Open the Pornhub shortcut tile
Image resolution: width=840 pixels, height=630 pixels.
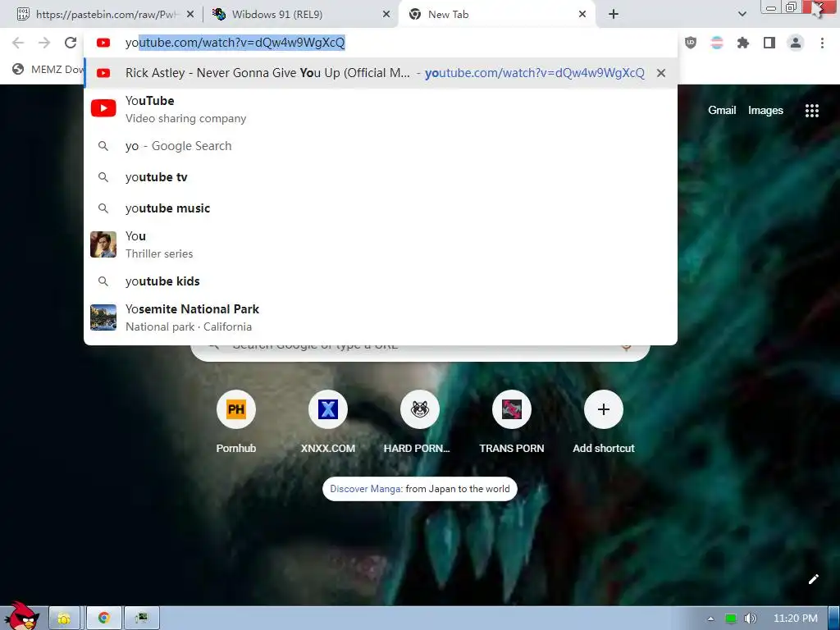click(x=235, y=422)
